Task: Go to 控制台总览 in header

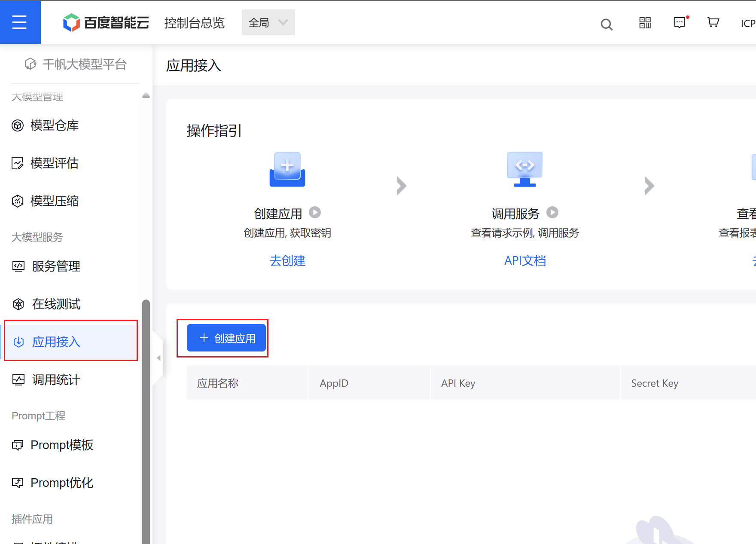Action: click(x=194, y=23)
